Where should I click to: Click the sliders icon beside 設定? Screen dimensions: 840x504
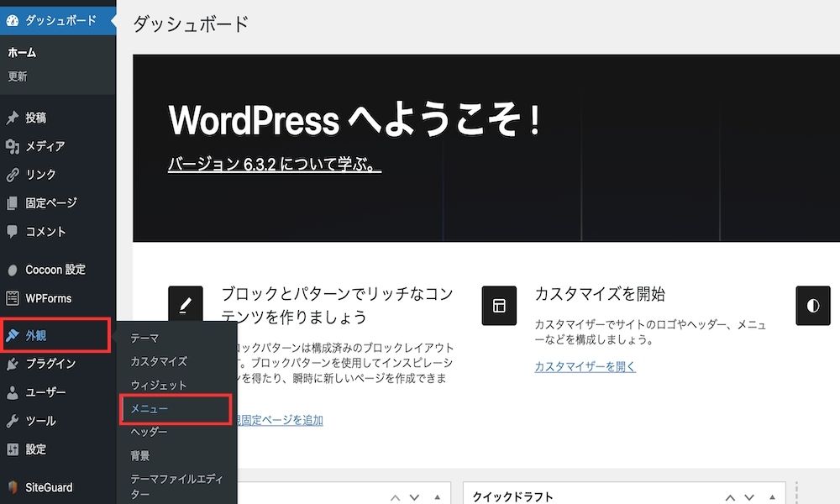pyautogui.click(x=13, y=449)
